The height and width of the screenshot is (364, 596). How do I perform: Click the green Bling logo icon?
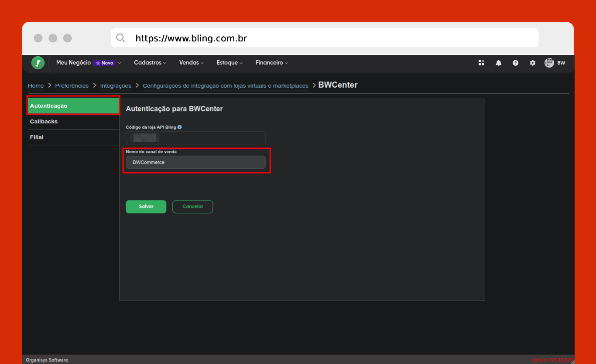pyautogui.click(x=38, y=63)
